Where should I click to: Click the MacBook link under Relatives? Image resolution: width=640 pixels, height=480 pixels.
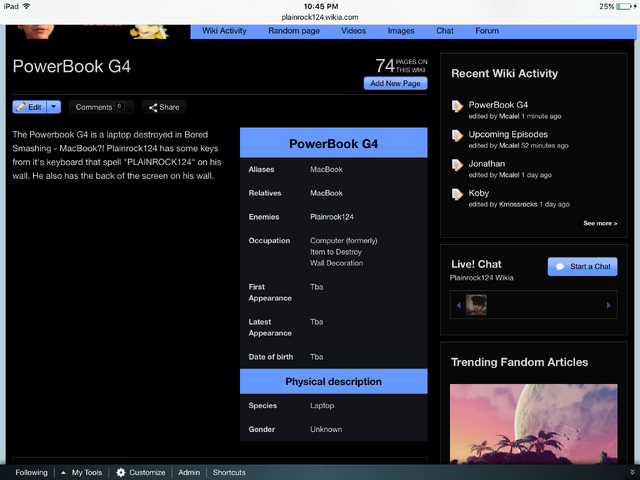point(326,193)
